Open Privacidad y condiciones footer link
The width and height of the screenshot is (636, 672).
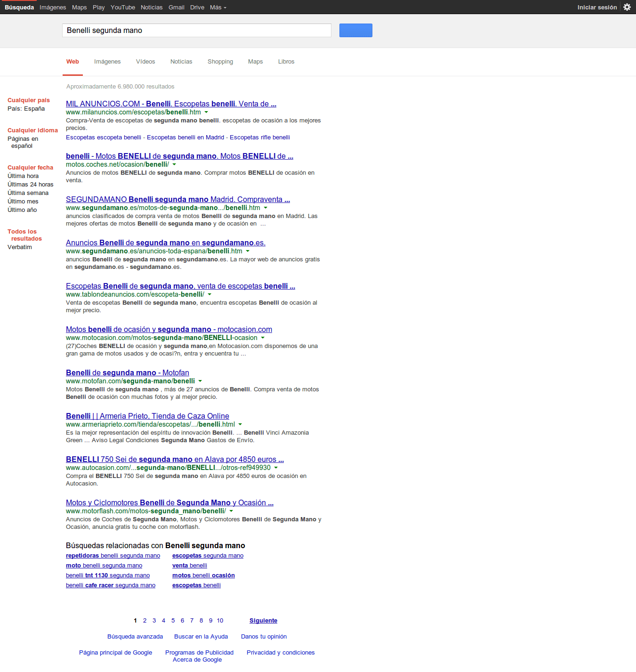[281, 653]
